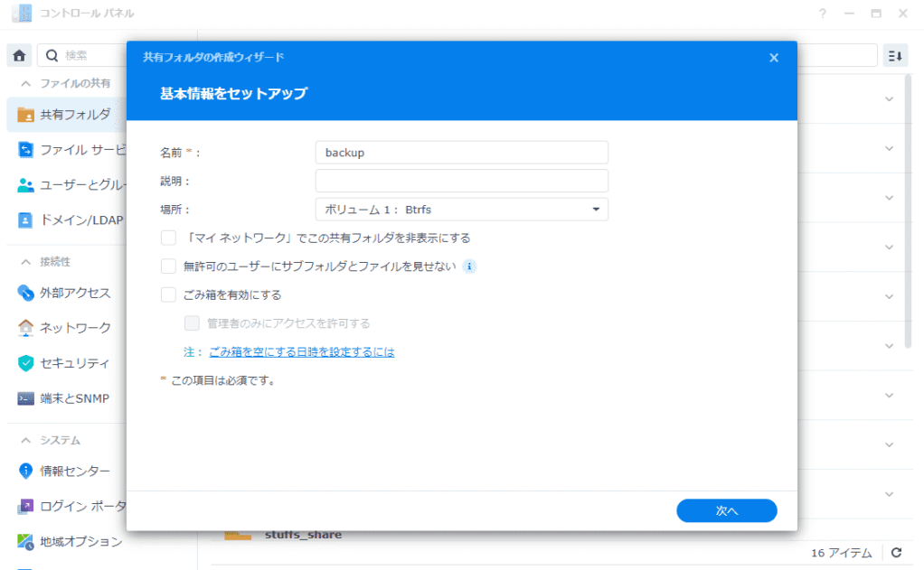Open ネットワーク settings in sidebar

[x=75, y=328]
